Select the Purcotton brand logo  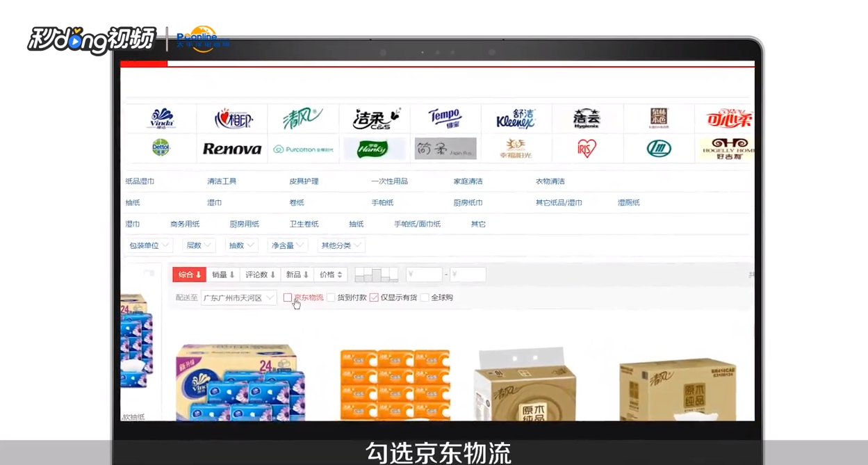303,149
